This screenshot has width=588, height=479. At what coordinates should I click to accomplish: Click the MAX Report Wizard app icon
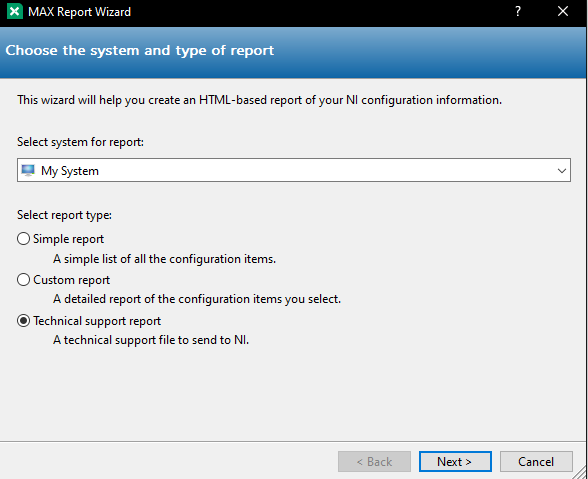pos(15,11)
